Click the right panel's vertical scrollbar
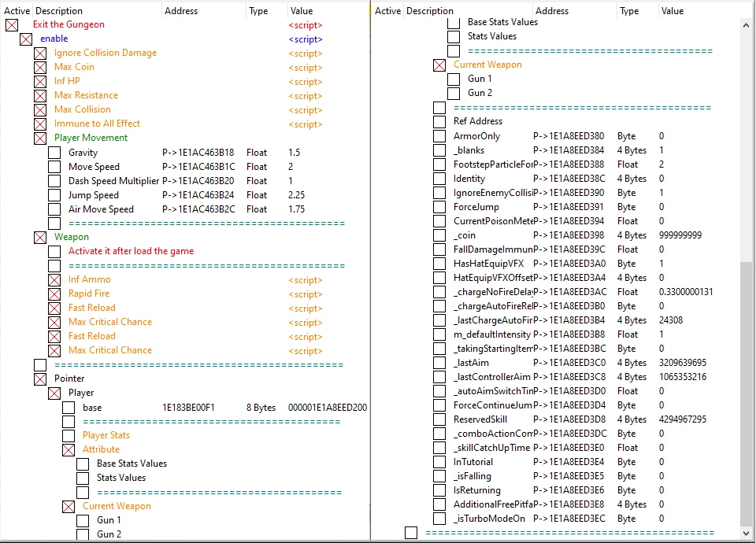 [x=747, y=393]
